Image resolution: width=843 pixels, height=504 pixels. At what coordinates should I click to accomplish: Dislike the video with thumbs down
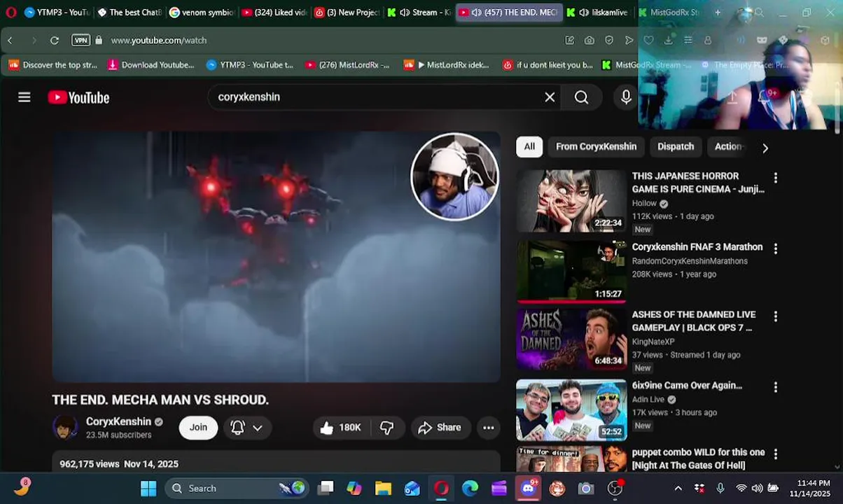tap(386, 428)
